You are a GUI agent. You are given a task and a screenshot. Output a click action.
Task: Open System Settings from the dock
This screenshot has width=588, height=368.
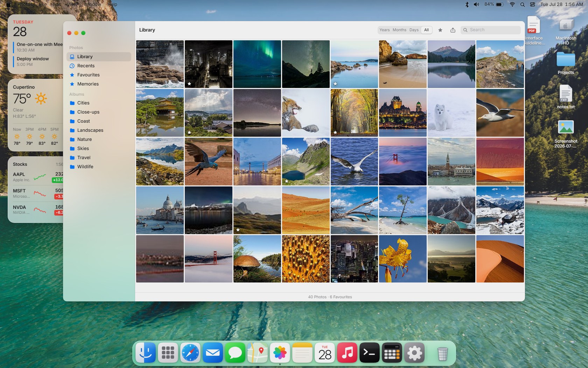(x=414, y=353)
